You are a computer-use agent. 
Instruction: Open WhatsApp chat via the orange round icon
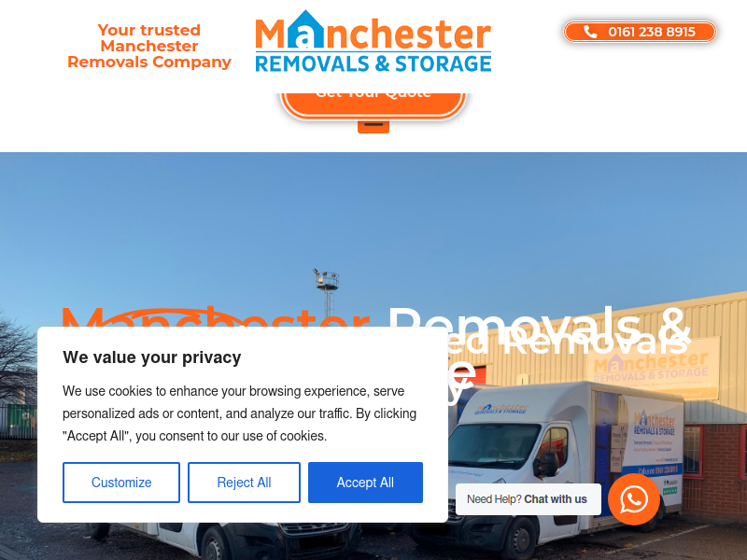634,499
